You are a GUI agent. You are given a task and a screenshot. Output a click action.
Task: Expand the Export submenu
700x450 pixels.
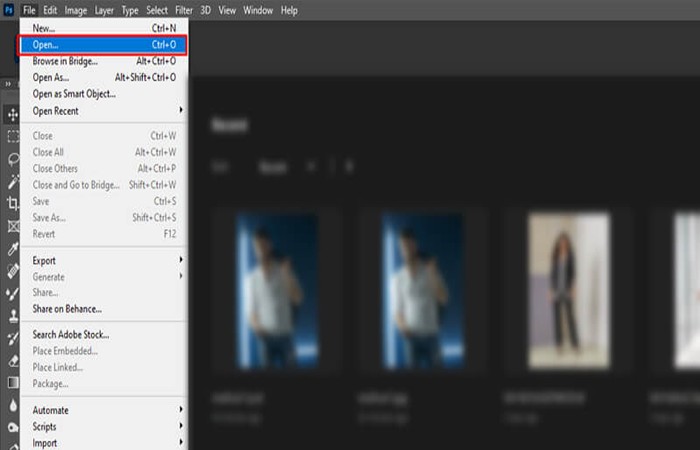click(104, 260)
